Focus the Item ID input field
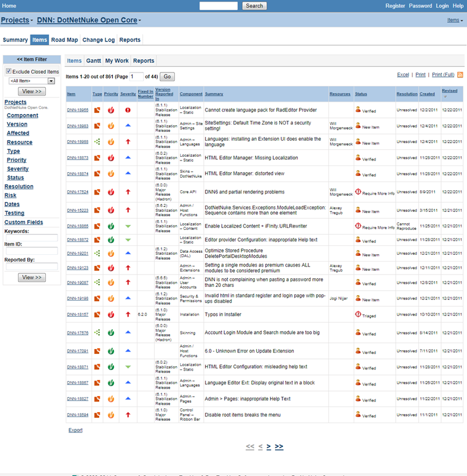The image size is (467, 476). [32, 251]
